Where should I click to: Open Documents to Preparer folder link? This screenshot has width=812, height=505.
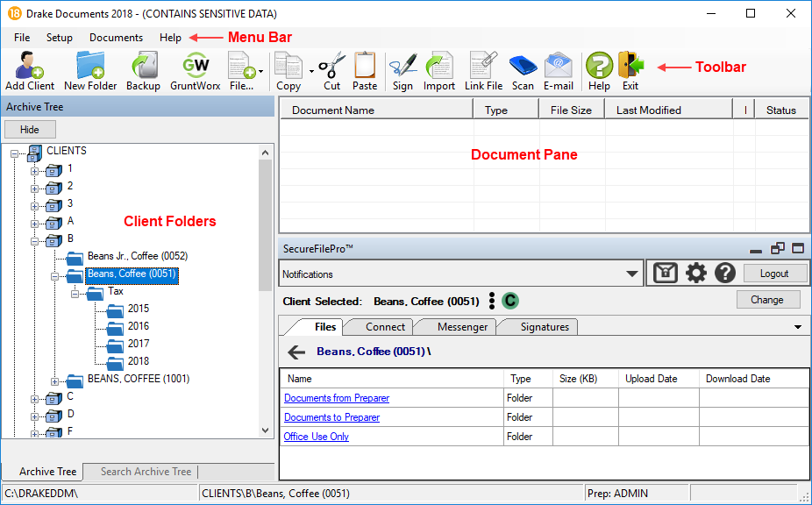click(x=332, y=417)
